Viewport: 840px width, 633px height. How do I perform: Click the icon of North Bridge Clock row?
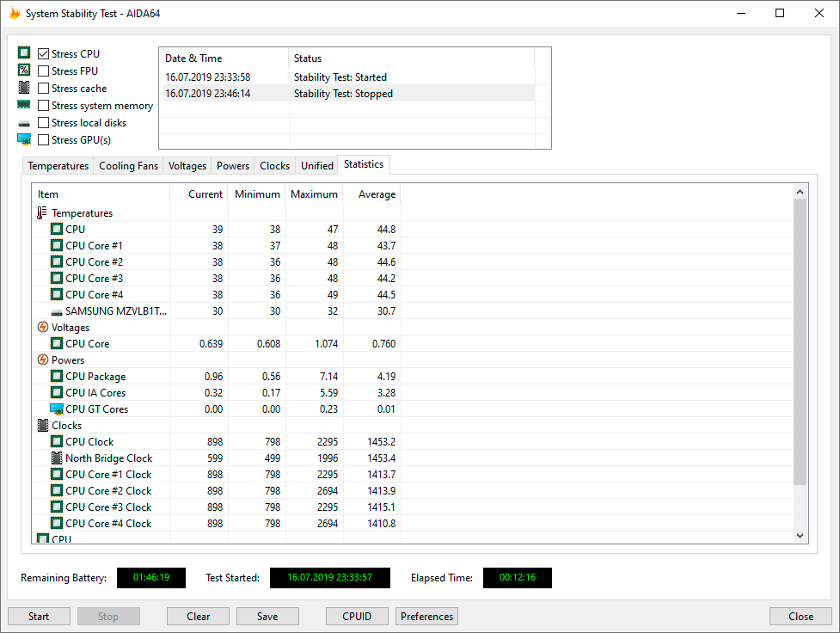coord(57,458)
